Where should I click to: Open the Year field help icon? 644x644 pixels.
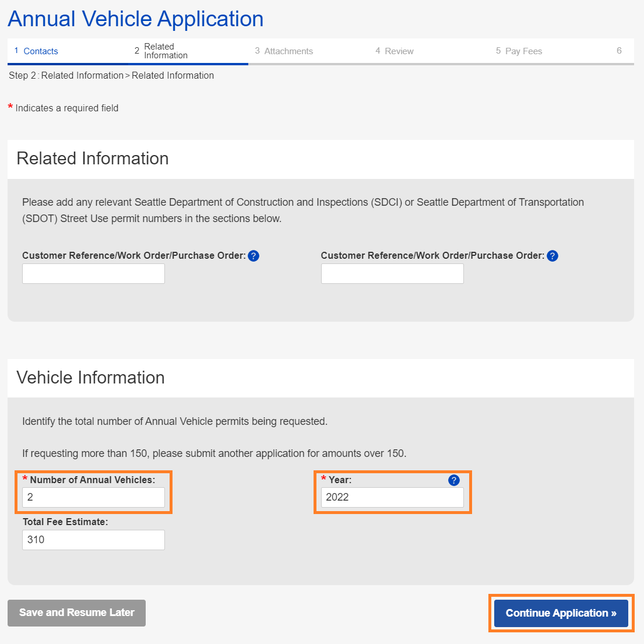(x=454, y=480)
